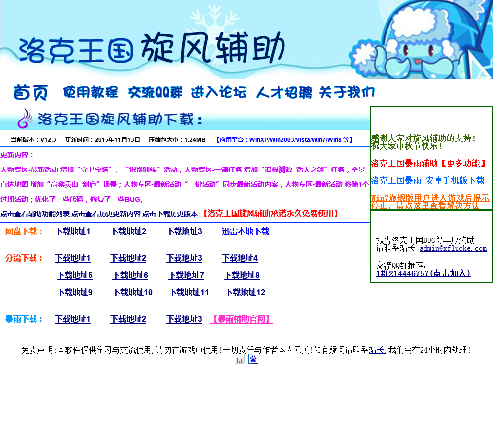Click 下载地址11 link
Viewport: 493px width, 448px height.
tap(189, 293)
